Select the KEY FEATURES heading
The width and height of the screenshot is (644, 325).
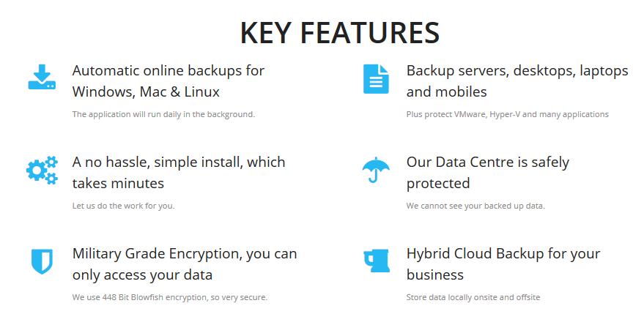coord(340,33)
